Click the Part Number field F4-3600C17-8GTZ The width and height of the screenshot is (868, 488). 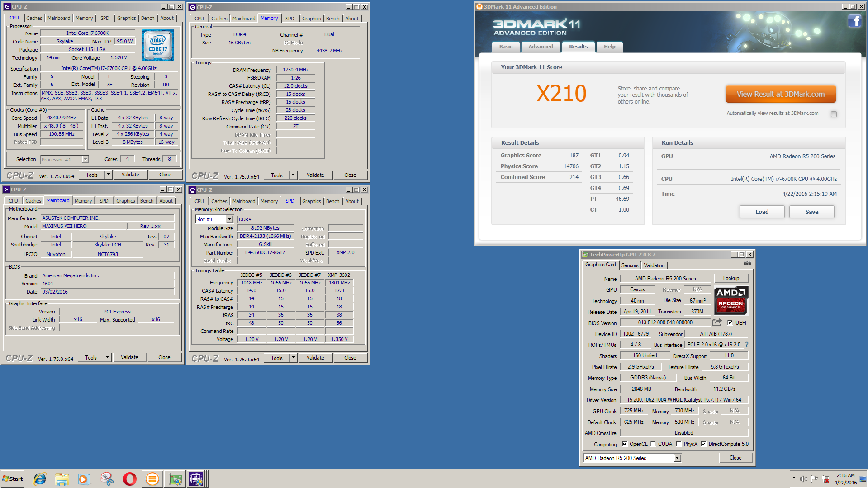[265, 252]
